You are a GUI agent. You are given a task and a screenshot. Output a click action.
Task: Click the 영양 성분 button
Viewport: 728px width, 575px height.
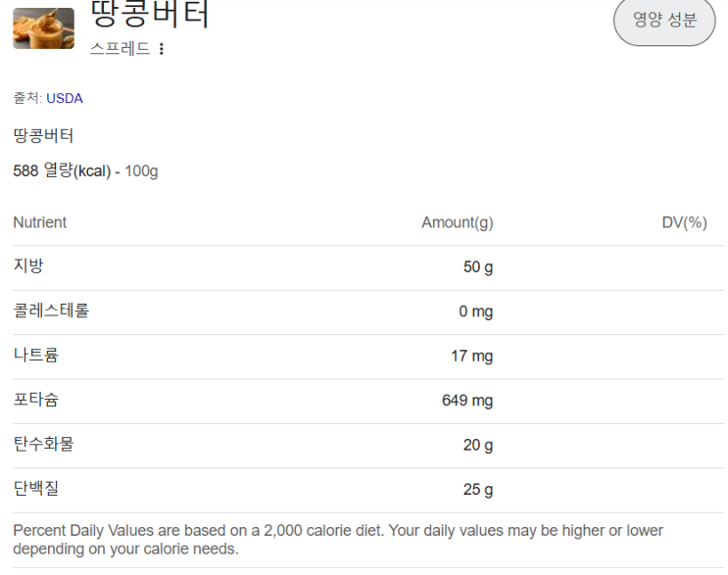click(664, 20)
